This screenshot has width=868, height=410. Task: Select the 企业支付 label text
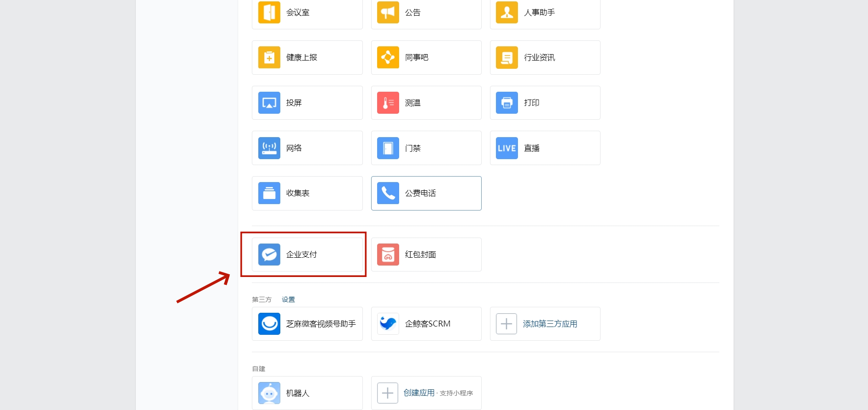(302, 255)
